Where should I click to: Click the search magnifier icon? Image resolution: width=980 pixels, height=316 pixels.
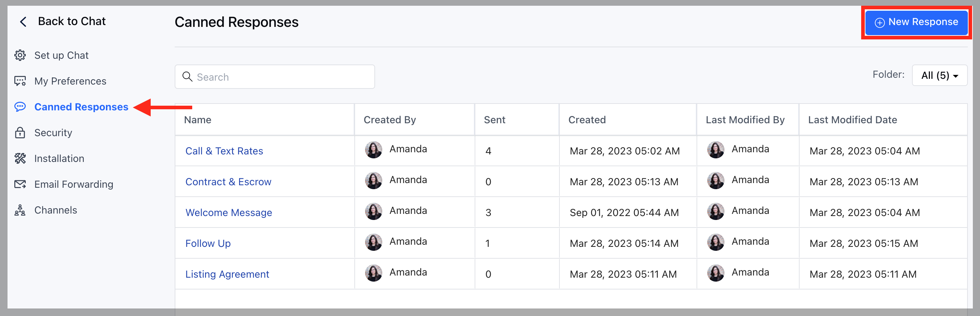(x=187, y=77)
